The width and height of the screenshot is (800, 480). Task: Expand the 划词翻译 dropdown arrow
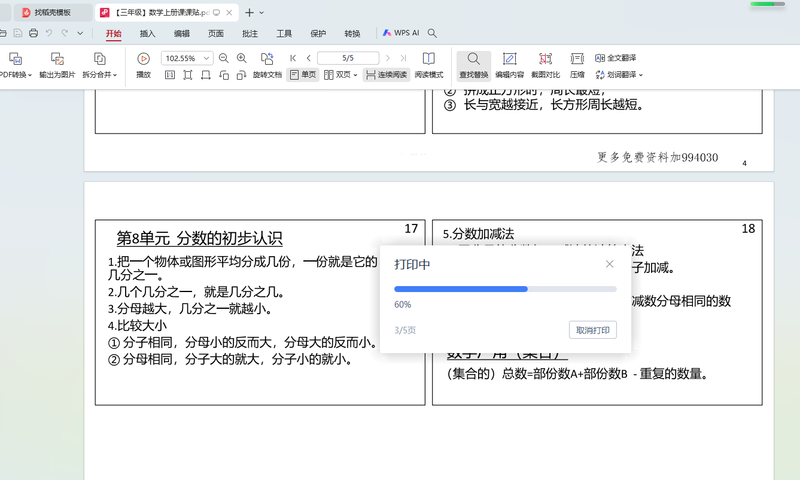click(640, 75)
